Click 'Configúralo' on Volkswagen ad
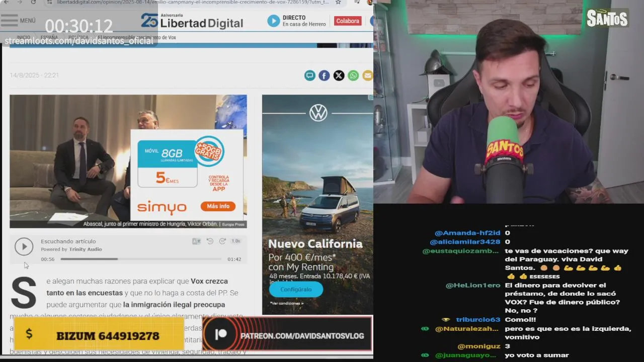This screenshot has height=362, width=644. click(x=296, y=290)
